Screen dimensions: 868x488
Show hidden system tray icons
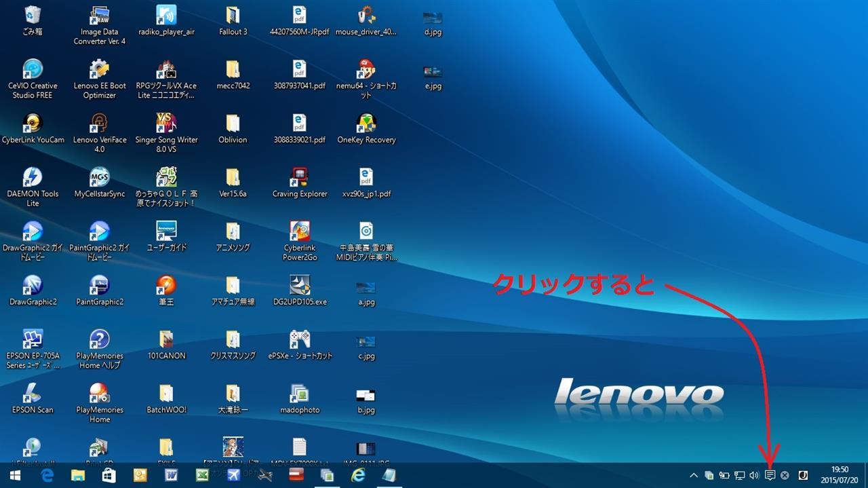pyautogui.click(x=694, y=476)
